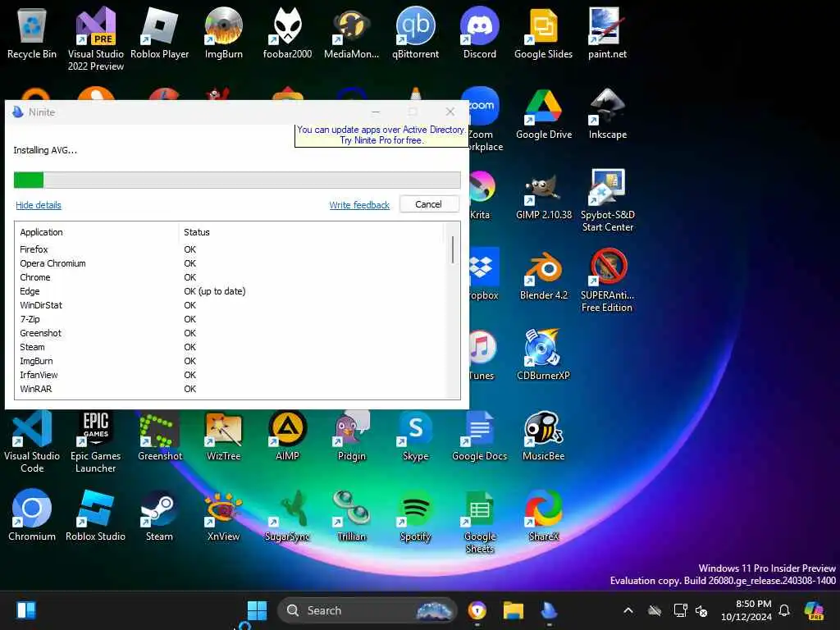Screen dimensions: 840x630
Task: Select the Roblox Studio desktop icon
Action: tap(95, 515)
